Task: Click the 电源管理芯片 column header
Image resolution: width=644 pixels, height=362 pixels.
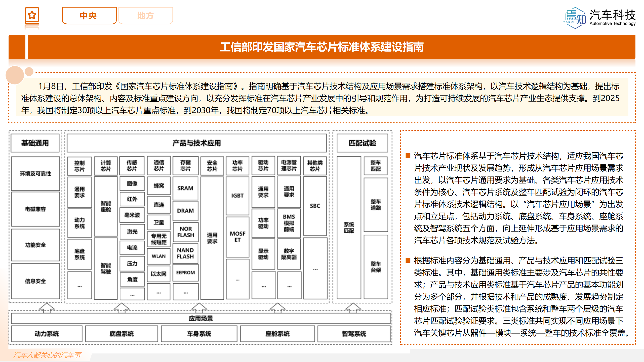Action: click(289, 166)
